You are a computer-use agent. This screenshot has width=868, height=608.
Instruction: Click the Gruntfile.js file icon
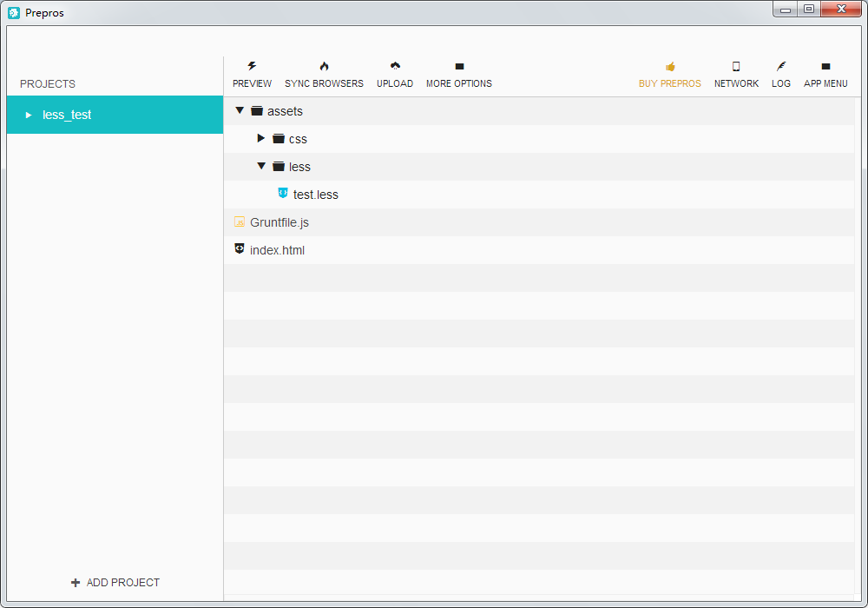click(x=240, y=221)
